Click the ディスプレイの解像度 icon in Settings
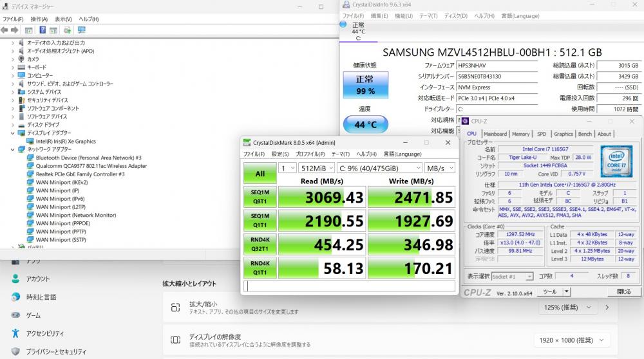The image size is (644, 359). (175, 340)
